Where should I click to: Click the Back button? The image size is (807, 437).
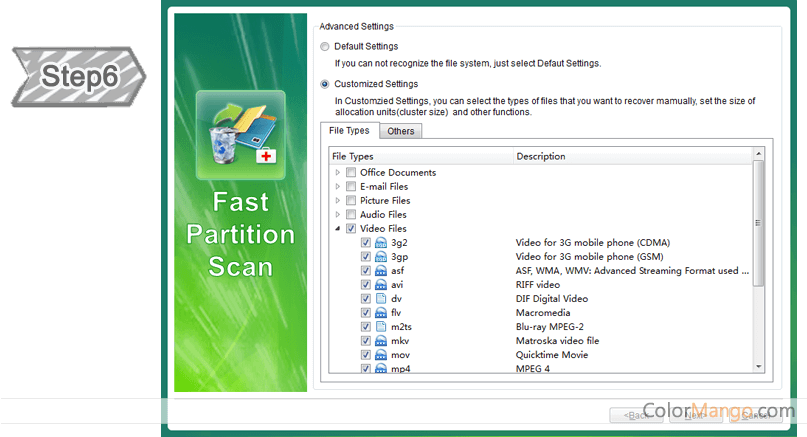coord(636,414)
